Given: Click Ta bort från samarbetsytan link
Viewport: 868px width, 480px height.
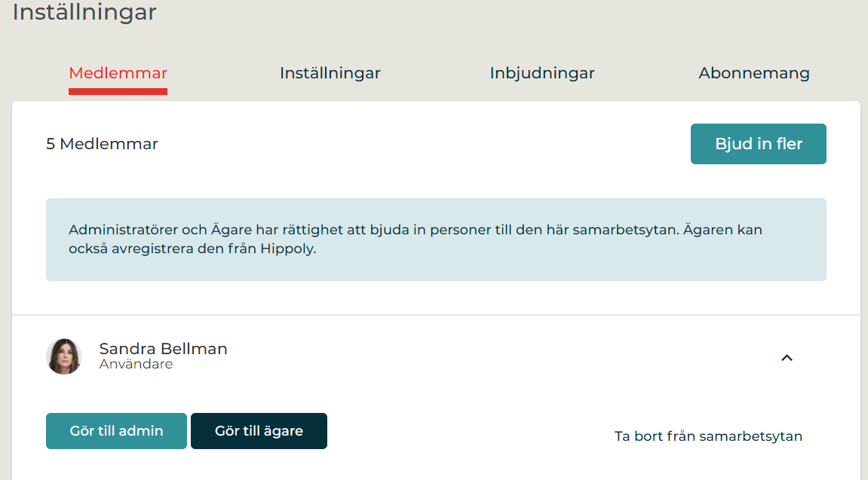Looking at the screenshot, I should click(708, 436).
